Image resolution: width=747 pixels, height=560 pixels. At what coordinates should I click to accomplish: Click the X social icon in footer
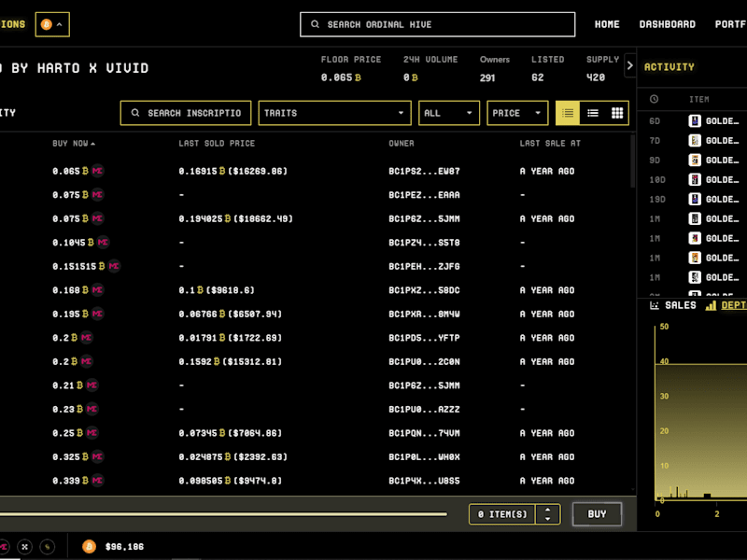(x=25, y=547)
